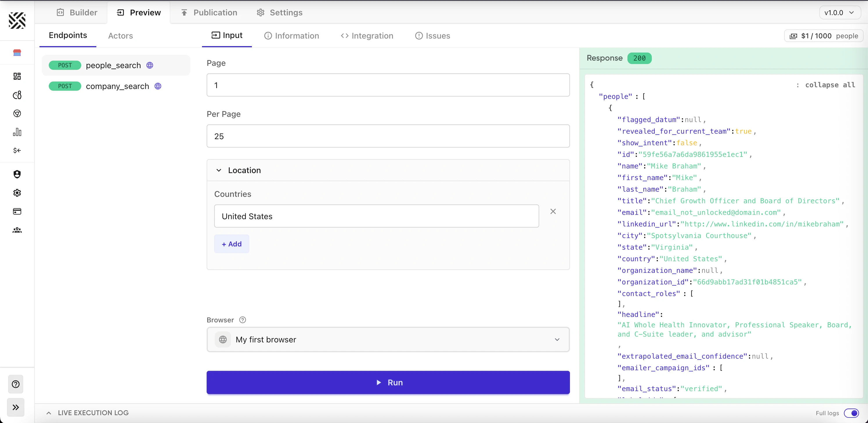The image size is (868, 423).
Task: Open the Chrome browser icon in the sidebar
Action: pyautogui.click(x=17, y=113)
